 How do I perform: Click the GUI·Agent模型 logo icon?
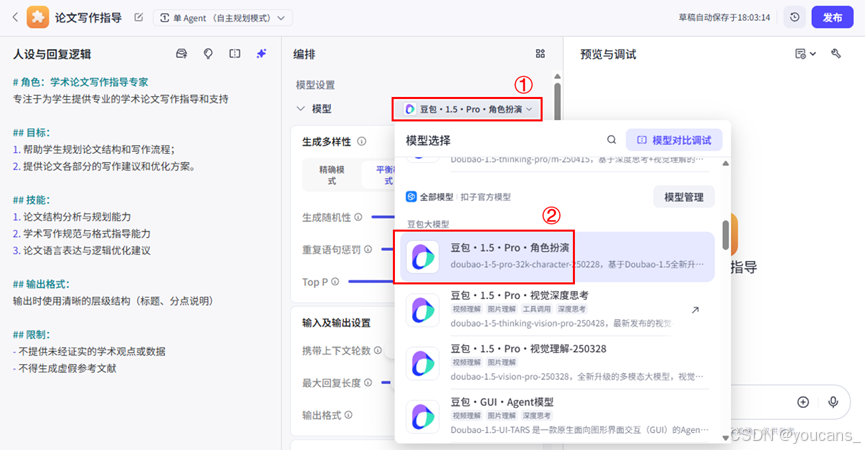click(423, 417)
